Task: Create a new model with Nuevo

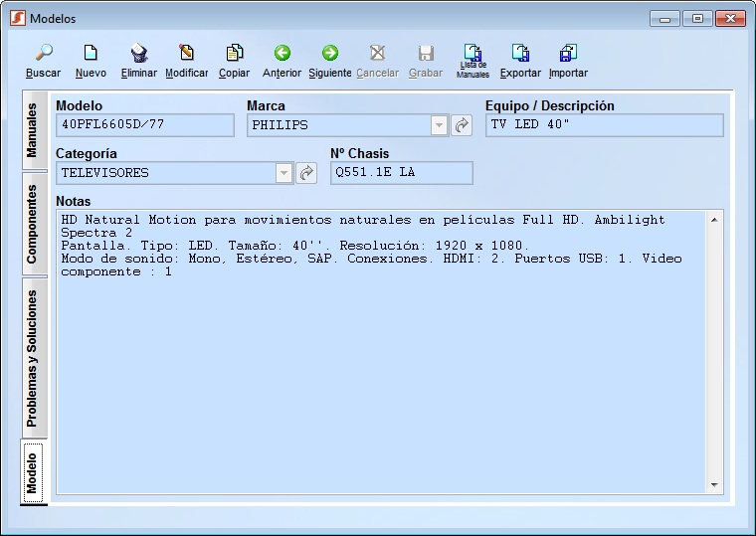Action: (91, 55)
